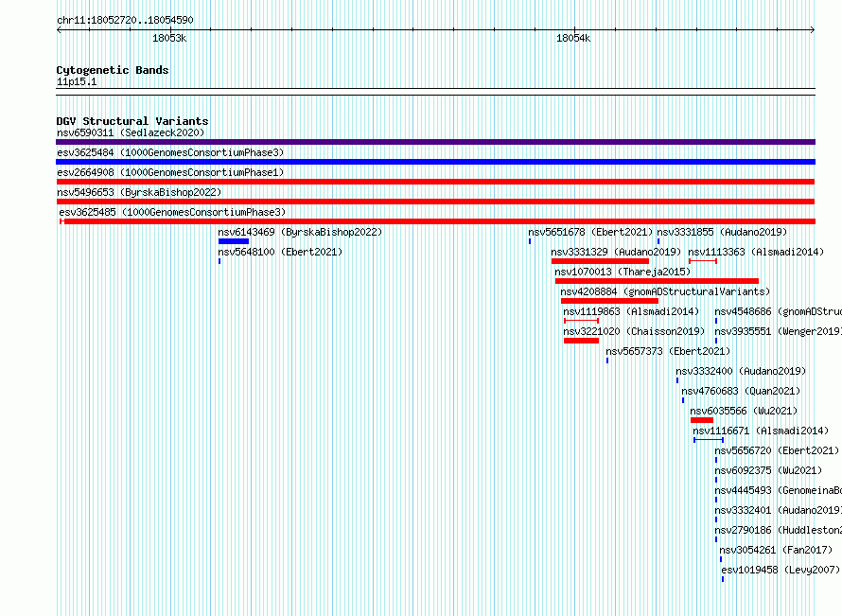Image resolution: width=842 pixels, height=616 pixels.
Task: Click nsv3332400 (Audano2019) label
Action: (741, 371)
